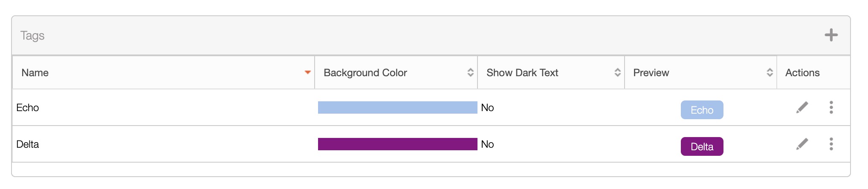Edit the Delta tag with pencil icon

click(802, 144)
